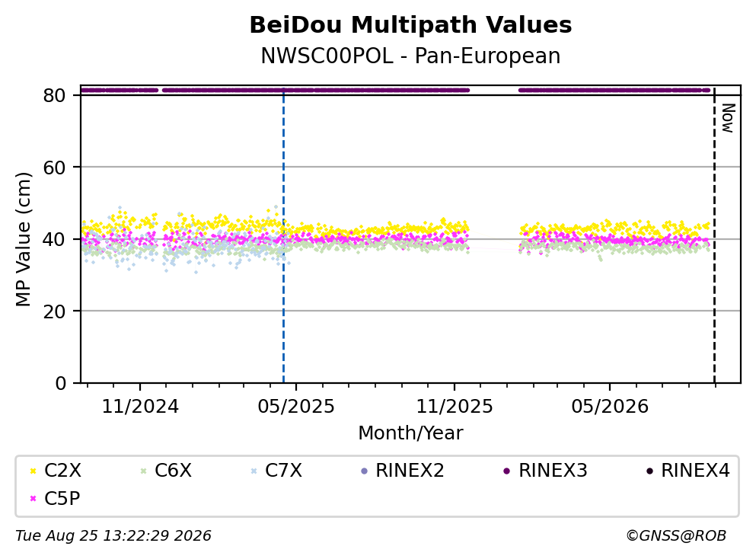This screenshot has width=756, height=559.
Task: Click the blue dashed vertical marker line
Action: (x=283, y=236)
